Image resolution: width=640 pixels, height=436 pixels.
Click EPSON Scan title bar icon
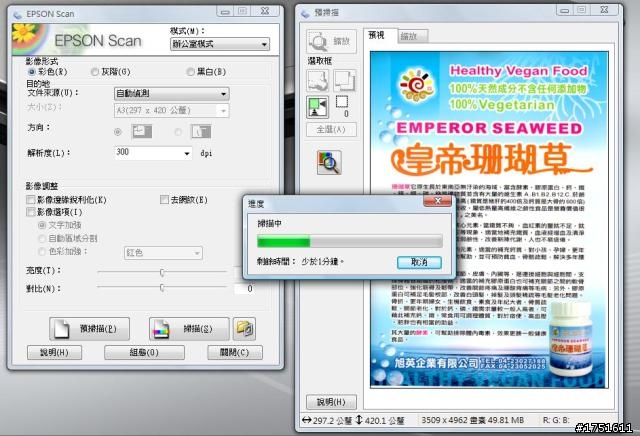(x=18, y=15)
